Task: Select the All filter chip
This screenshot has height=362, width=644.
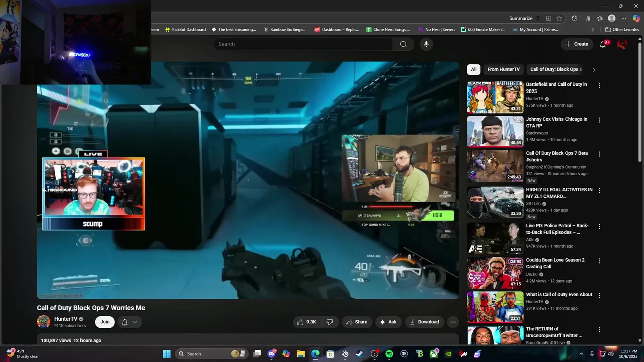Action: [474, 69]
